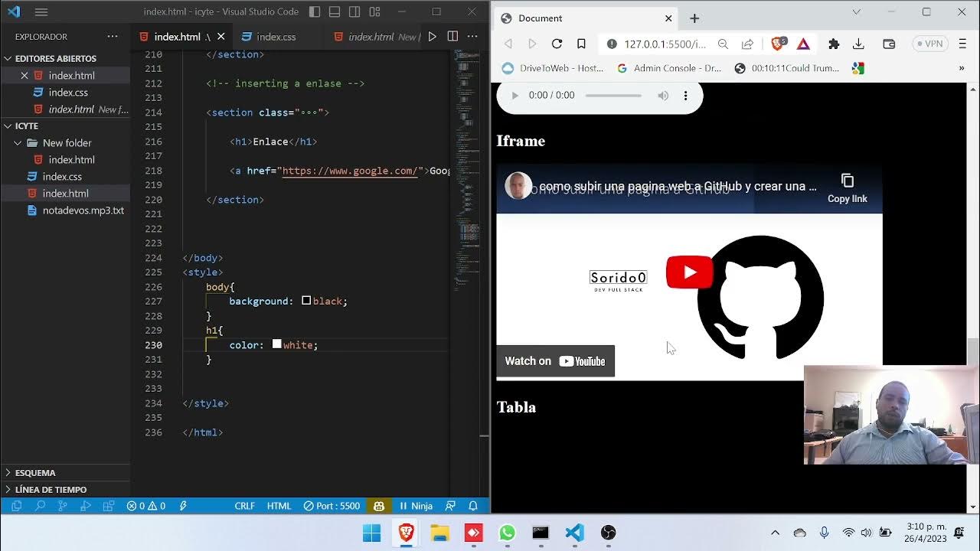The image size is (980, 551).
Task: Share this page icon
Action: pyautogui.click(x=747, y=44)
